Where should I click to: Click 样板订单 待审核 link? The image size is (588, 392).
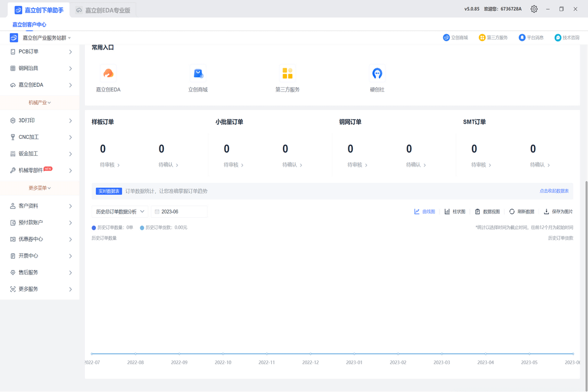[109, 164]
